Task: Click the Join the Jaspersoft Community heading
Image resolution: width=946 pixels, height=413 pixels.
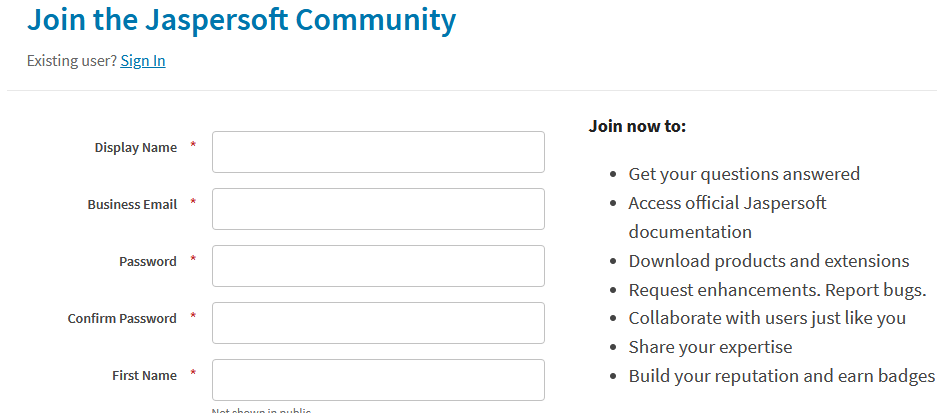Action: point(241,19)
